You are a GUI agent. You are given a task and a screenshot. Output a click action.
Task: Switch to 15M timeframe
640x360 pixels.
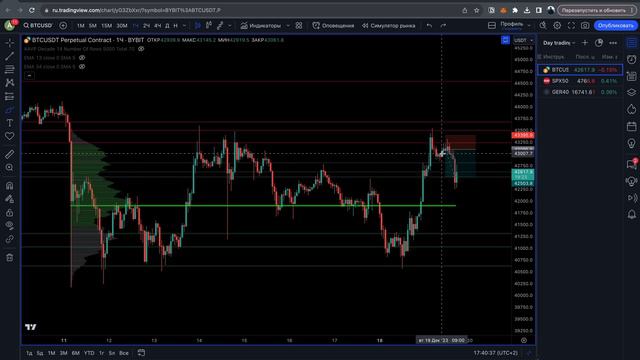(107, 25)
